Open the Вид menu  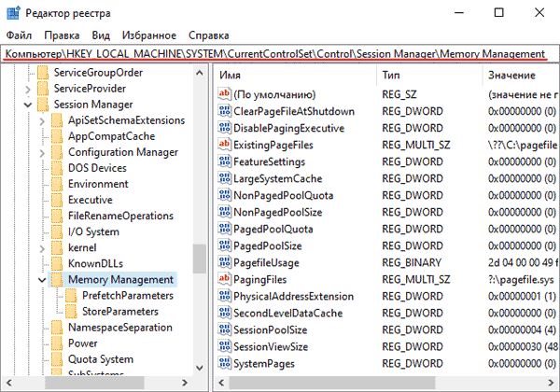tap(101, 35)
